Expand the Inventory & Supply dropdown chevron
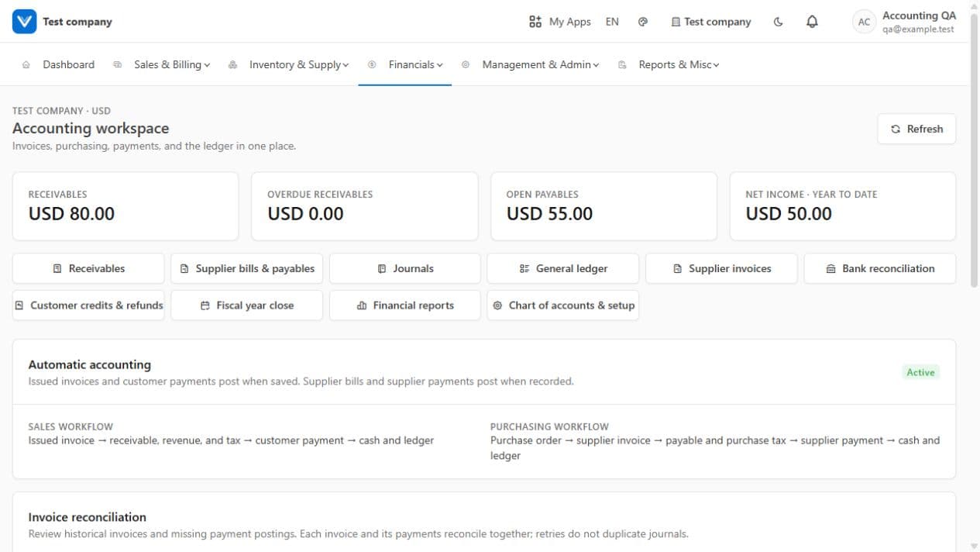Viewport: 980px width, 552px height. coord(346,65)
